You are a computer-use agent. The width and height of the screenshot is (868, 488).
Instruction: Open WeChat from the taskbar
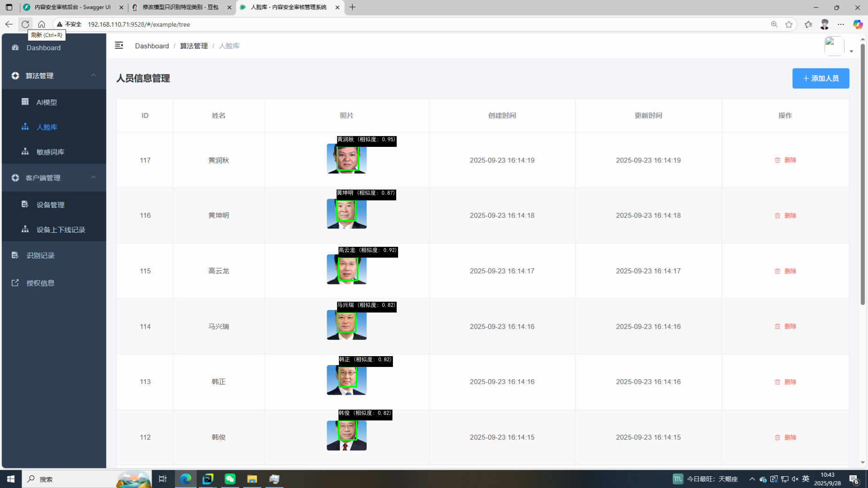(x=230, y=479)
